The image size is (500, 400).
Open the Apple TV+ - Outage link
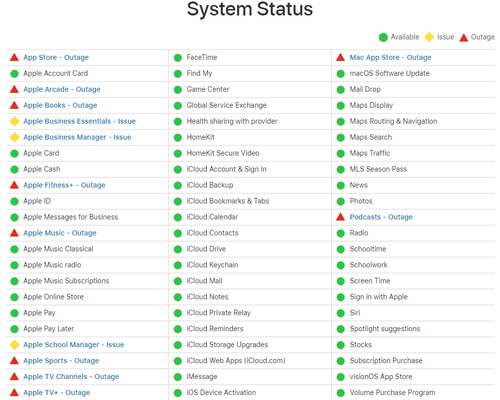(57, 393)
